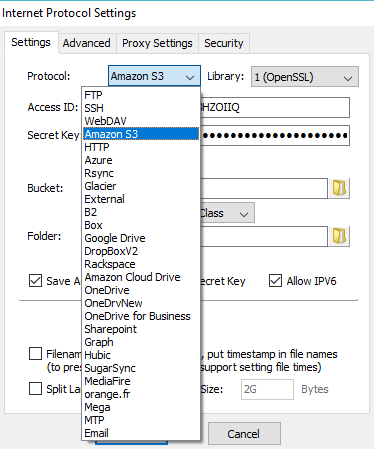Pick Sharepoint in the protocol list

141,329
